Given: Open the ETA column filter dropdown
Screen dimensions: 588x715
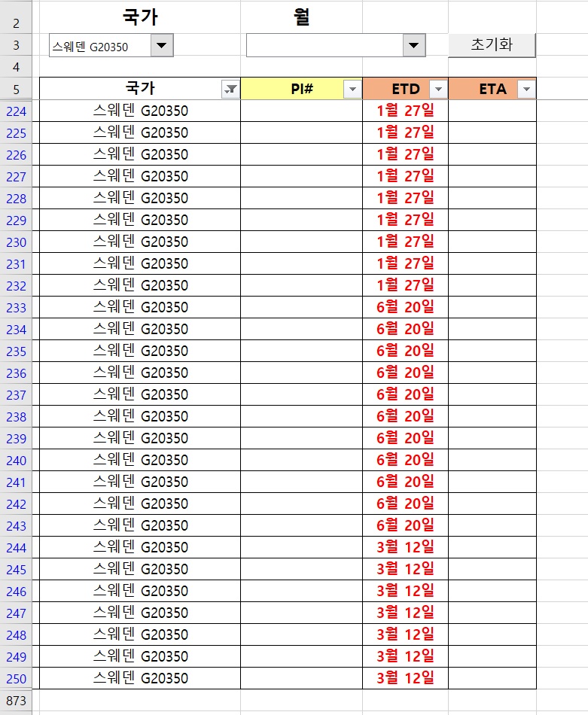Looking at the screenshot, I should (x=526, y=90).
